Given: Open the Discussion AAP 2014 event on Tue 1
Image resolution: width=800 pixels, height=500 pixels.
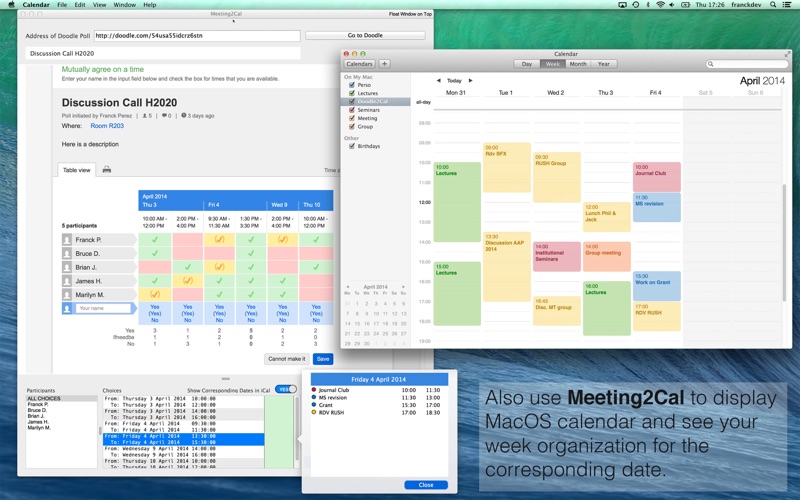Looking at the screenshot, I should point(507,267).
